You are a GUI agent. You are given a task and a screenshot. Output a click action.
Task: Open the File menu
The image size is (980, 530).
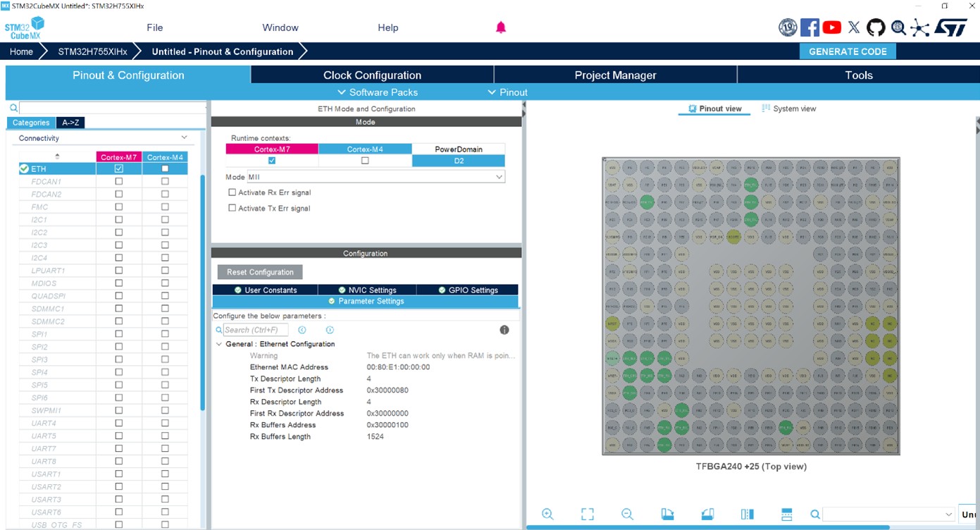point(155,27)
